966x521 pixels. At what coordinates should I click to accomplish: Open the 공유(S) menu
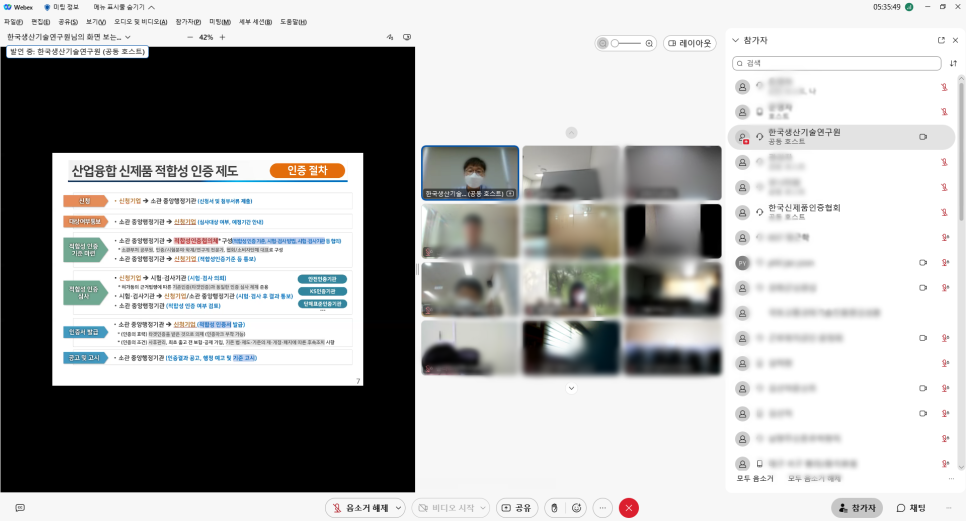(x=68, y=22)
